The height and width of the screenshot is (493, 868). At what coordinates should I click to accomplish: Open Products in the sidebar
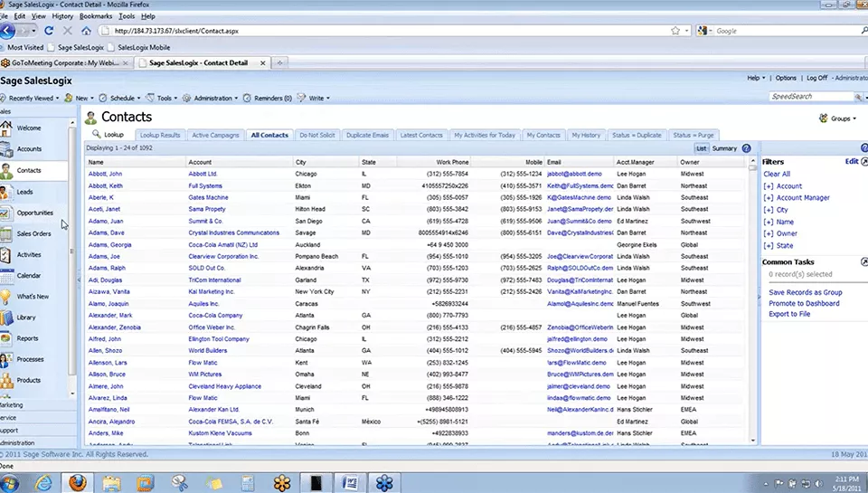click(x=28, y=381)
